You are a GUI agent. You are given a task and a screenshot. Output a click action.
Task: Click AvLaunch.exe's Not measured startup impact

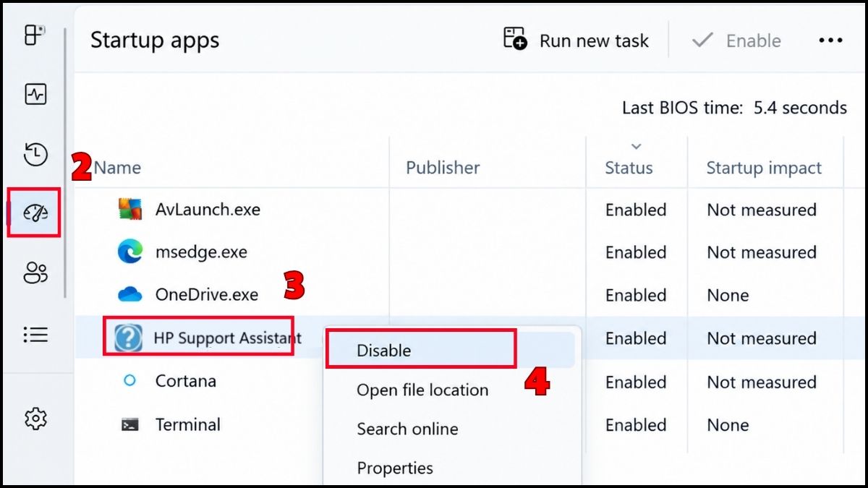click(x=762, y=210)
